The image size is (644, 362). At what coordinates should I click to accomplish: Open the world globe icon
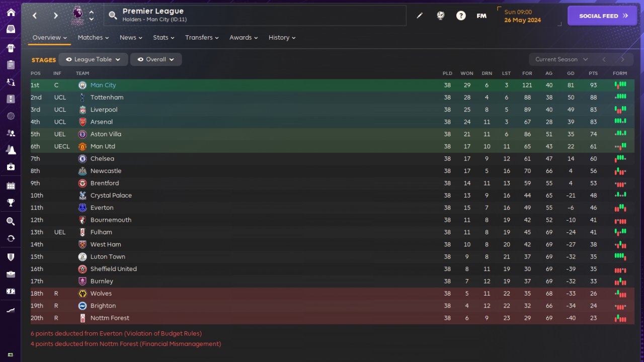pos(440,16)
